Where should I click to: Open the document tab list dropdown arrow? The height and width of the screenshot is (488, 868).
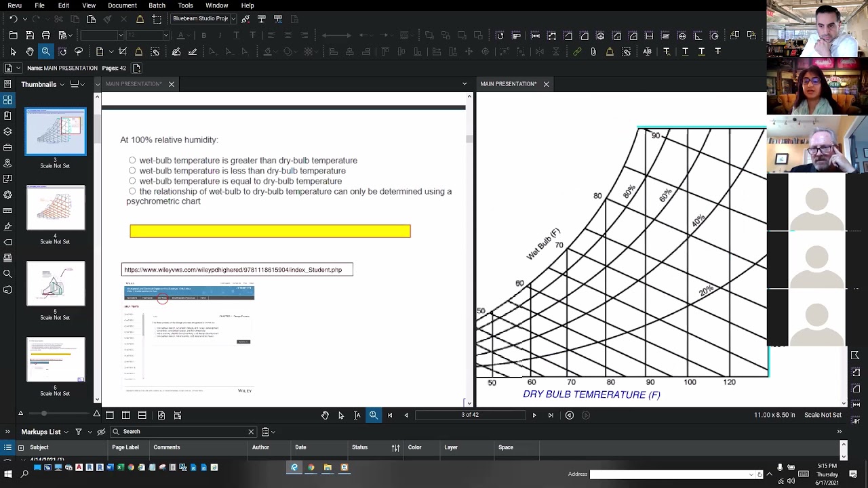pos(465,84)
